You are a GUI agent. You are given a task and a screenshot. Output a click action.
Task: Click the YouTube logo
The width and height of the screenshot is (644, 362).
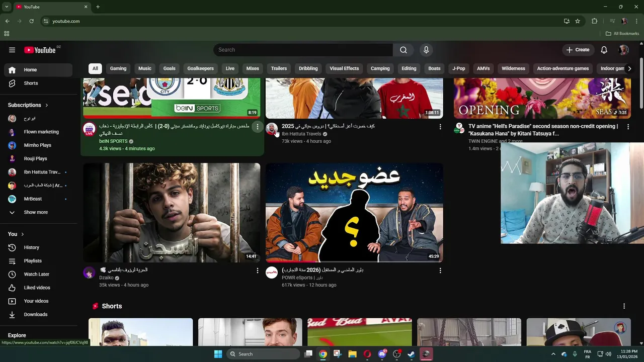click(40, 50)
